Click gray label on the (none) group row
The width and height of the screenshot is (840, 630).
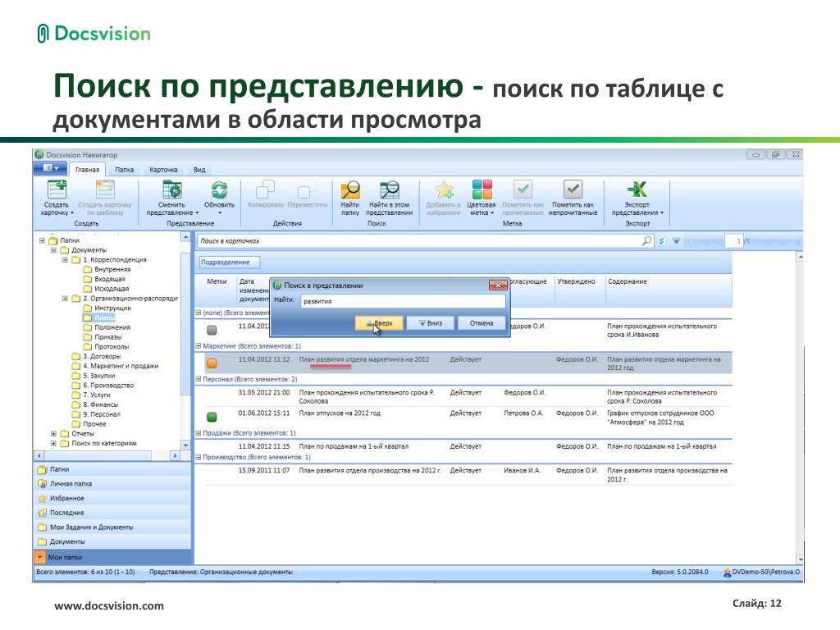point(212,330)
